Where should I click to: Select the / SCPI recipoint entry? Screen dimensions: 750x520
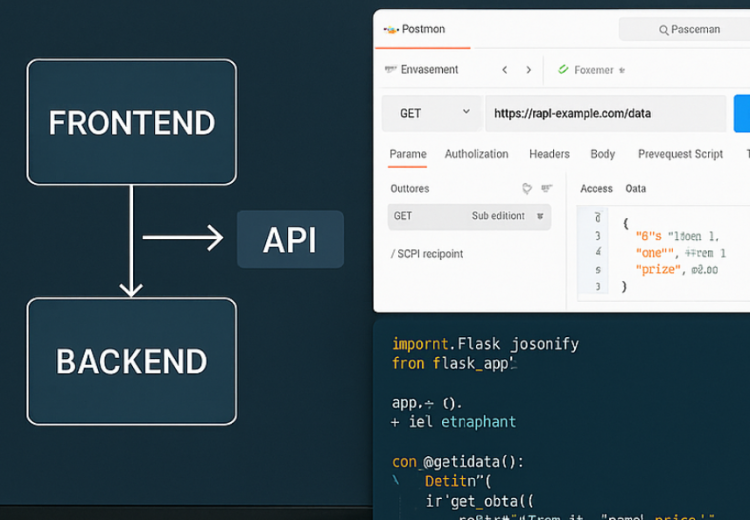[x=427, y=254]
